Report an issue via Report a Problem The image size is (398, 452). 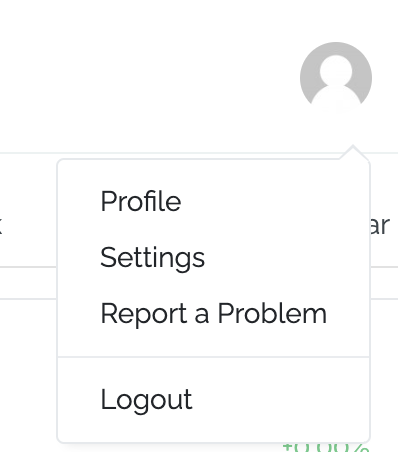[x=213, y=313]
